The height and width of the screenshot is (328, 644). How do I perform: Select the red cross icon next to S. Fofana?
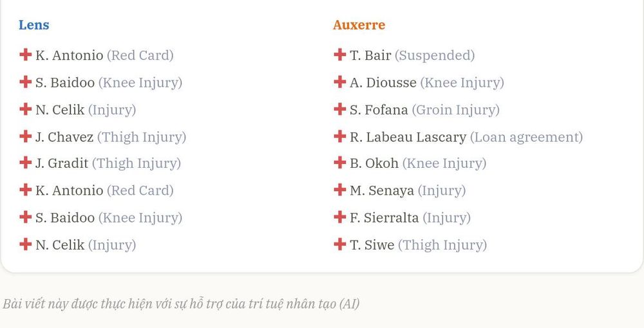pyautogui.click(x=339, y=109)
